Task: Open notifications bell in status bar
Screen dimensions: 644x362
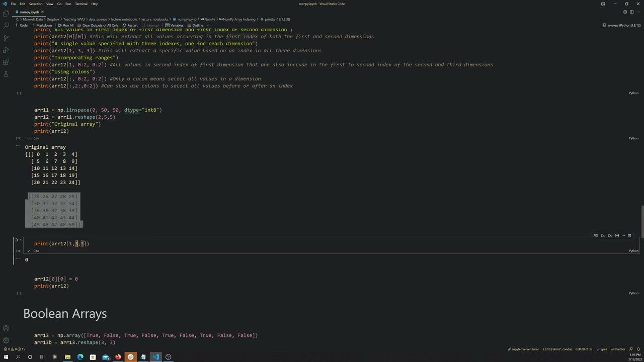Action: pos(638,349)
